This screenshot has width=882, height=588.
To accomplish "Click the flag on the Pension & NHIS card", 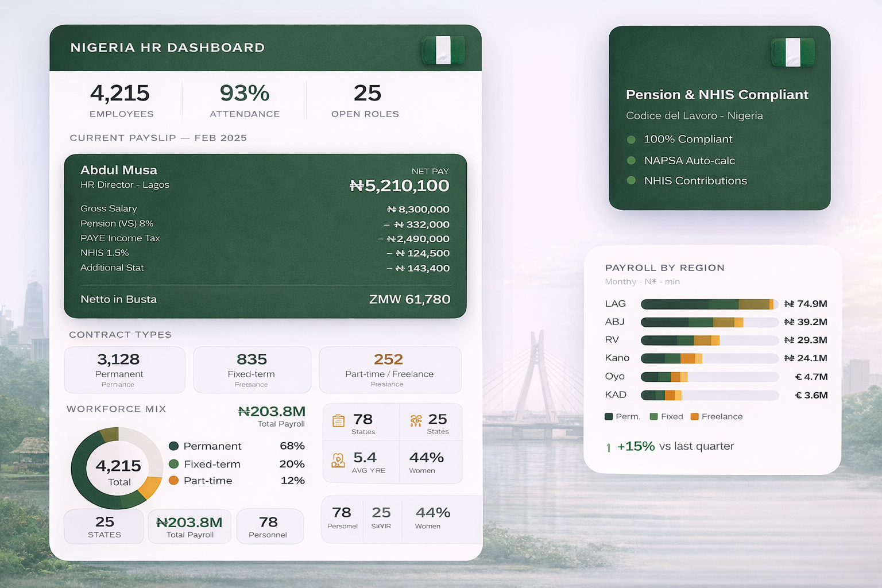I will point(793,52).
